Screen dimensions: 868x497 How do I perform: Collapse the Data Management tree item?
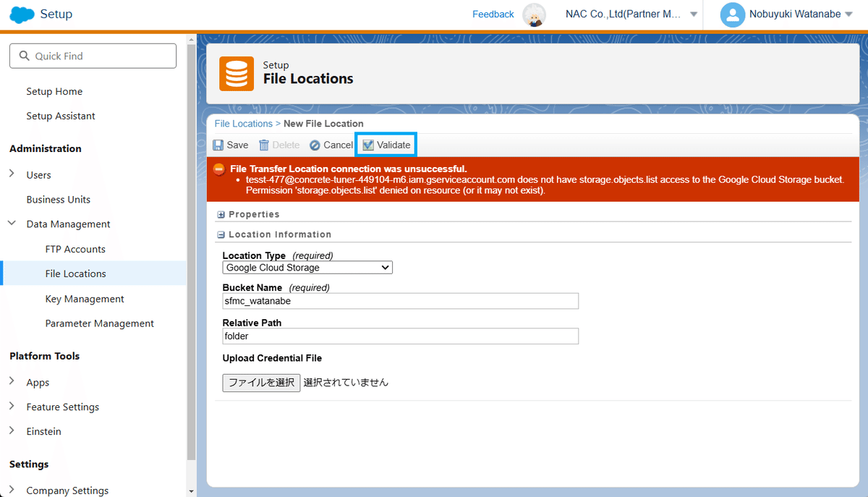(12, 224)
